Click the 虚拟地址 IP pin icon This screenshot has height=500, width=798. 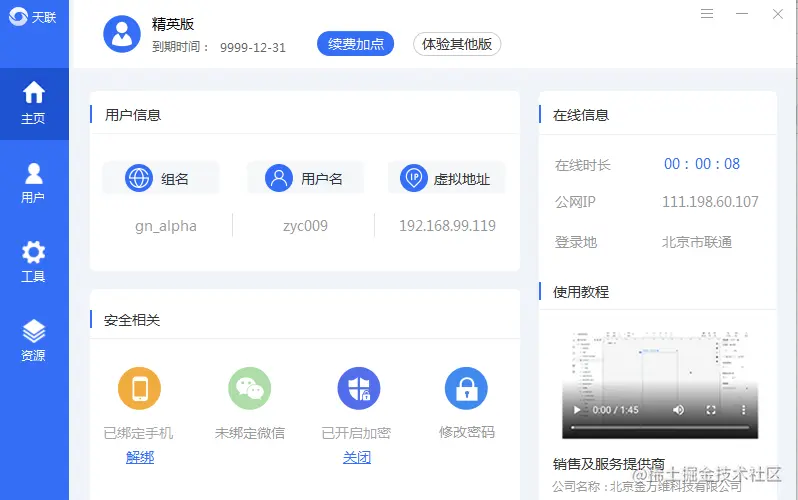(x=414, y=178)
